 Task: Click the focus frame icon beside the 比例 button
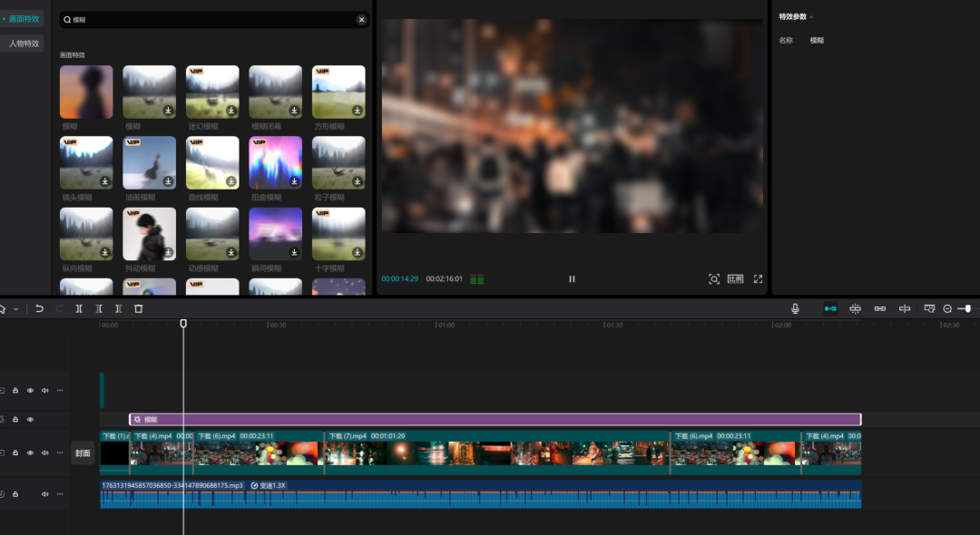coord(714,279)
